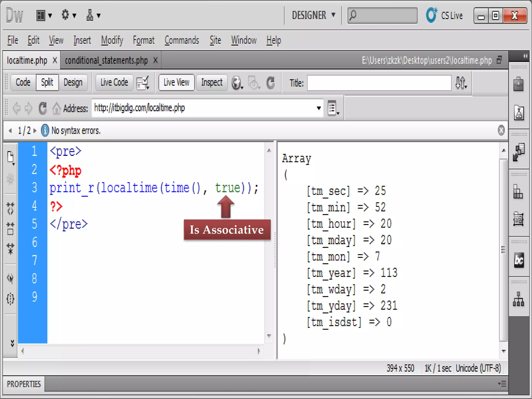
Task: Click the browser Back arrow icon
Action: coord(17,108)
